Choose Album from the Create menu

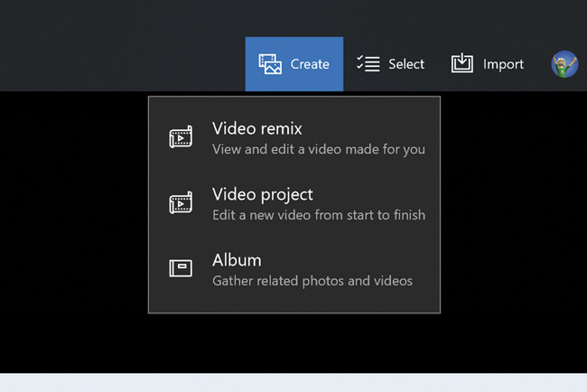coord(237,260)
